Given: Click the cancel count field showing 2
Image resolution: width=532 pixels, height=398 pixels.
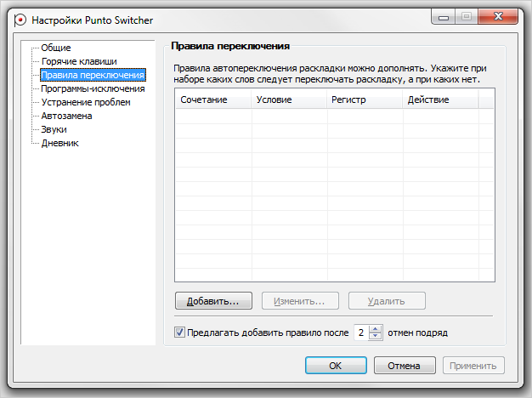Looking at the screenshot, I should coord(362,333).
